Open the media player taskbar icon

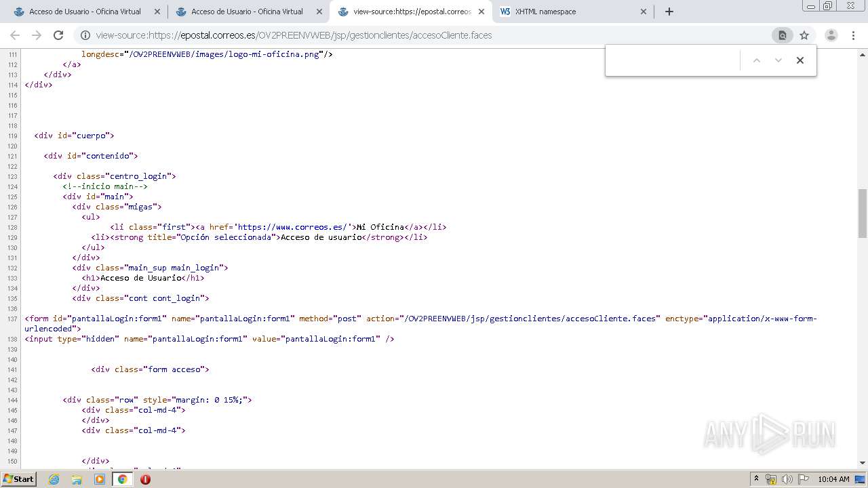pos(100,479)
